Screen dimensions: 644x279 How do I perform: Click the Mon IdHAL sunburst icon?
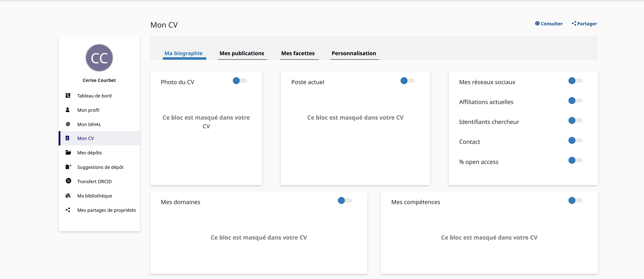point(68,124)
